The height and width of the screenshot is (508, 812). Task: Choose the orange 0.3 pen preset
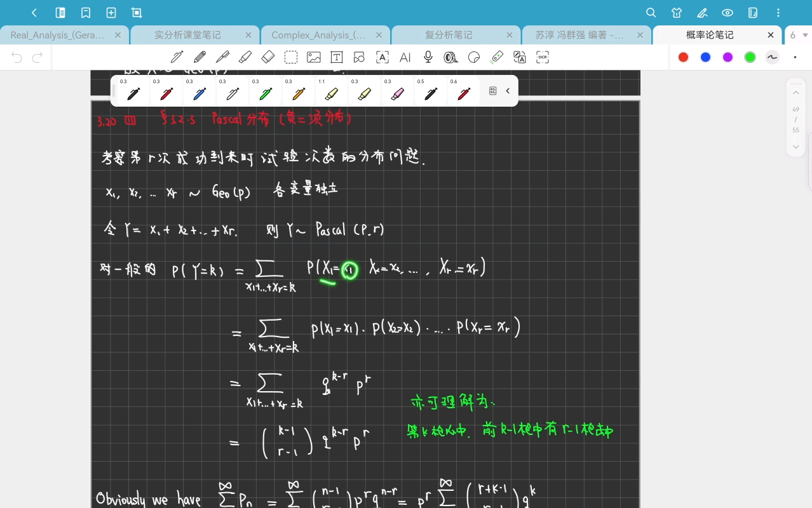[x=299, y=91]
